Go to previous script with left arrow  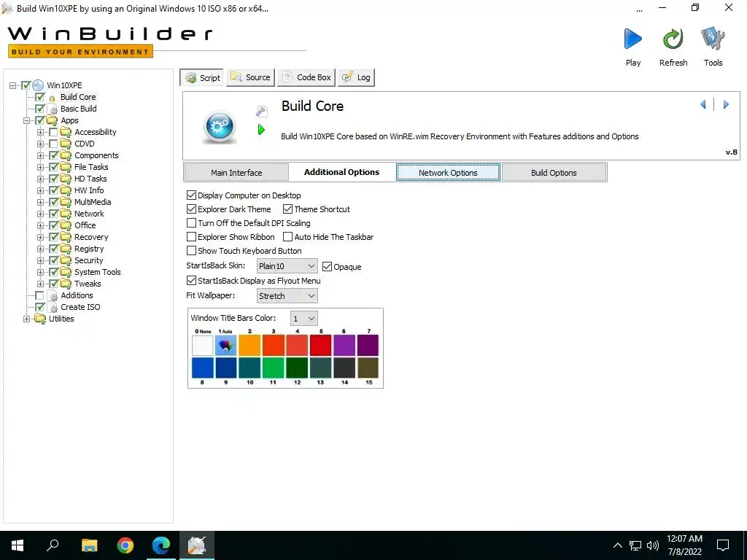pos(703,104)
